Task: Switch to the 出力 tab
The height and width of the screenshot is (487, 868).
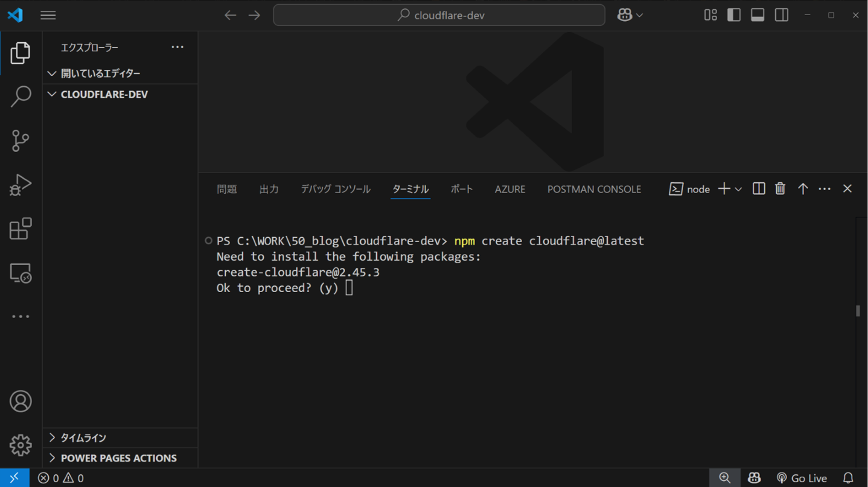Action: click(269, 189)
